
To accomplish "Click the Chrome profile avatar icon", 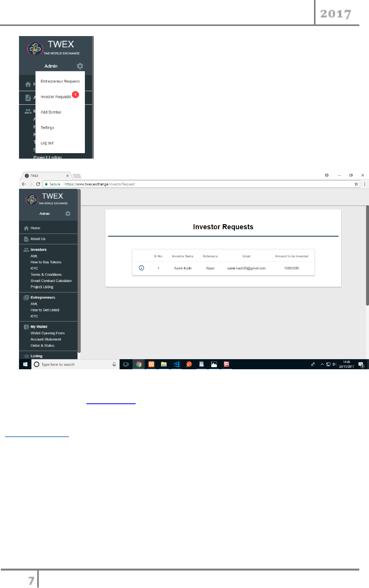I will tap(327, 175).
